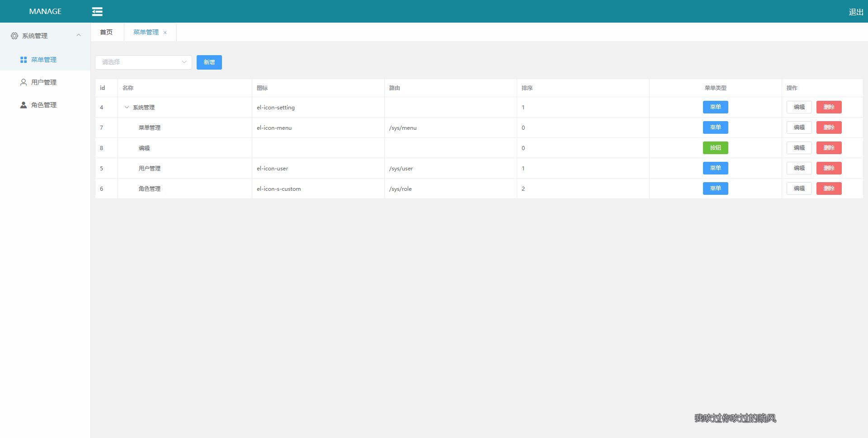The height and width of the screenshot is (438, 868).
Task: Click 编辑 button for 用户管理 row
Action: pos(799,168)
